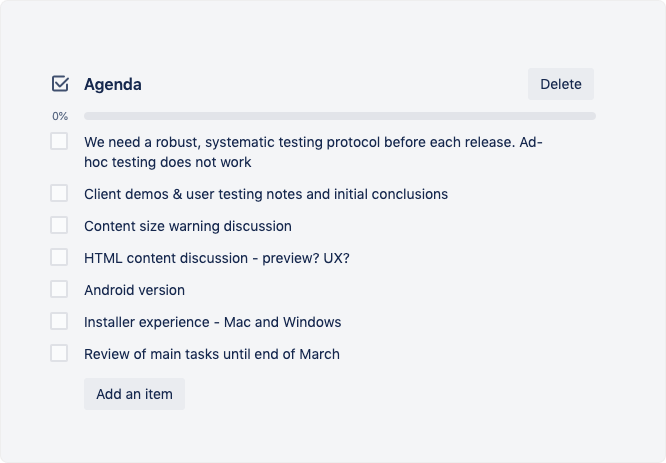Image resolution: width=666 pixels, height=463 pixels.
Task: Edit the 'Installer experience - Mac and Windows' text
Action: click(x=212, y=322)
